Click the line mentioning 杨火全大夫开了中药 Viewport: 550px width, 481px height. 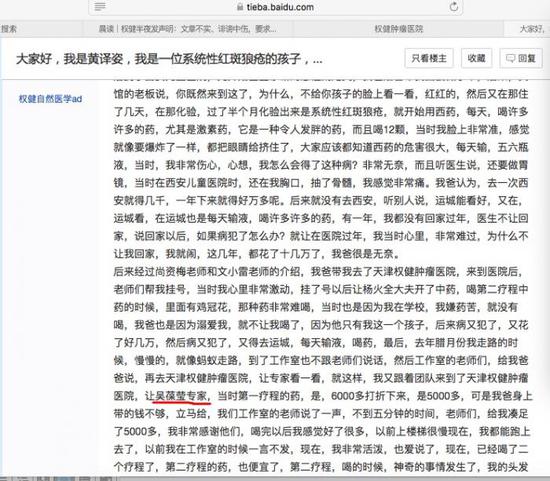click(x=321, y=289)
